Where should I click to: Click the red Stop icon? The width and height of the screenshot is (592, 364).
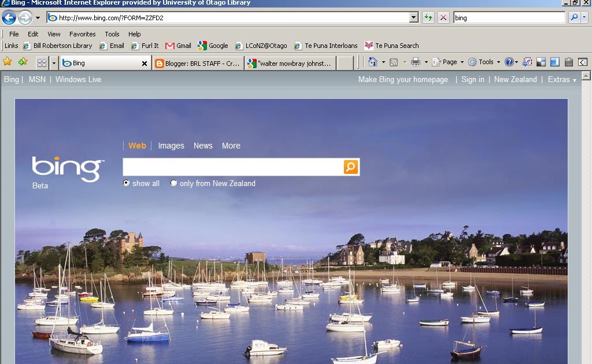pos(443,17)
